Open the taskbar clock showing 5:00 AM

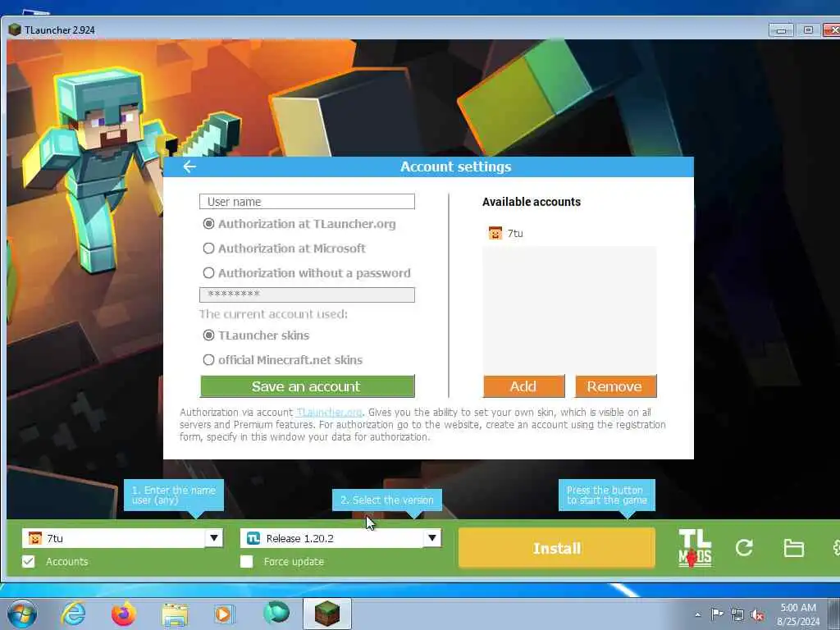point(798,614)
